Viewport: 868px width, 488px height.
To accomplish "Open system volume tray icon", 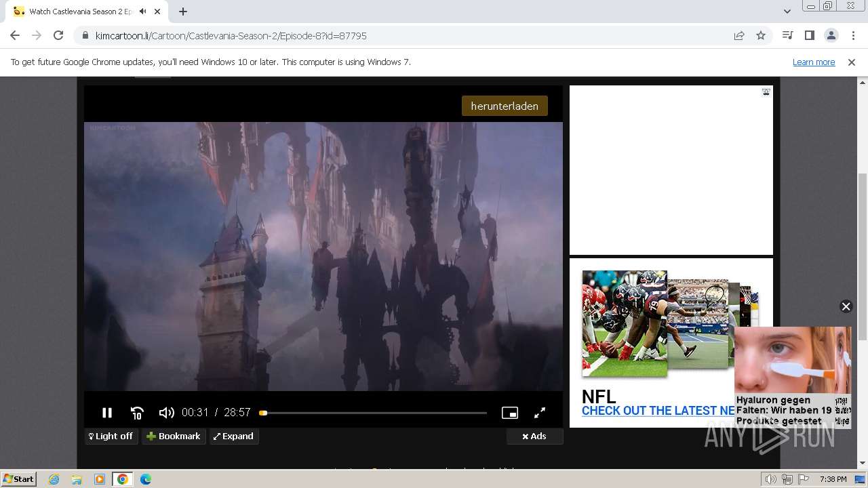I will pyautogui.click(x=771, y=479).
